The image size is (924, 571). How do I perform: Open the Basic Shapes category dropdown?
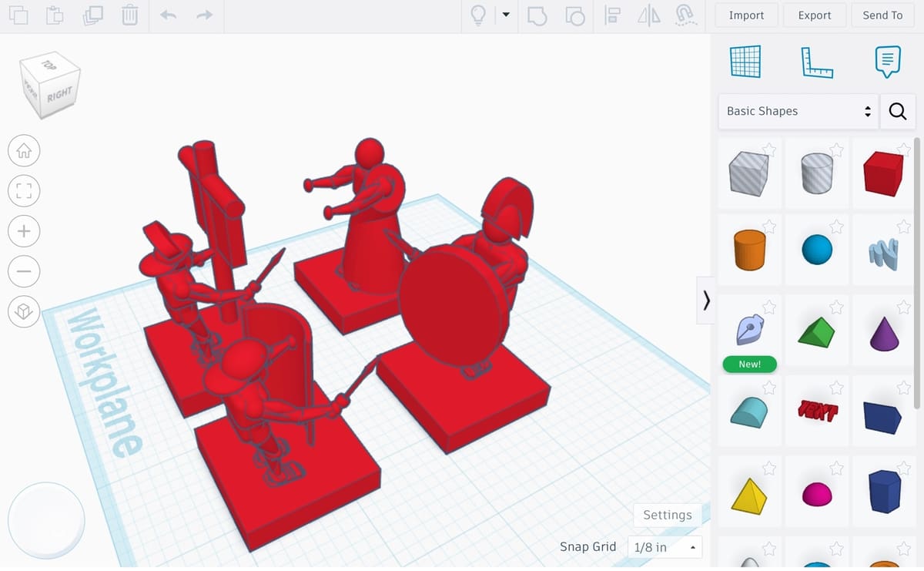click(x=798, y=111)
